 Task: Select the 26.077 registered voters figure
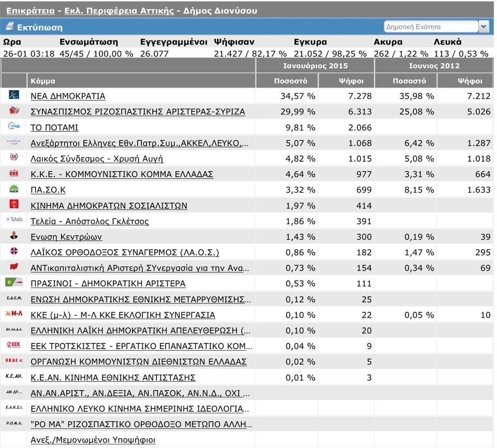click(x=154, y=53)
